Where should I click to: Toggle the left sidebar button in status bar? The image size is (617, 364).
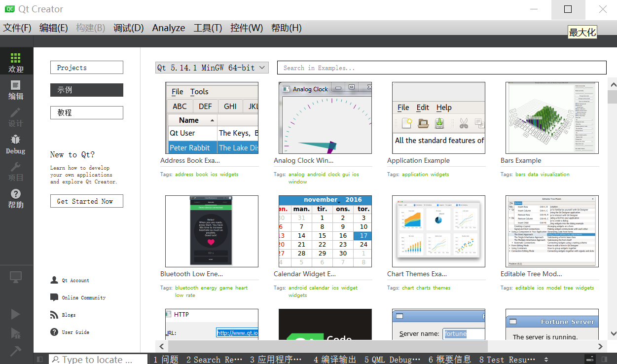(40, 359)
